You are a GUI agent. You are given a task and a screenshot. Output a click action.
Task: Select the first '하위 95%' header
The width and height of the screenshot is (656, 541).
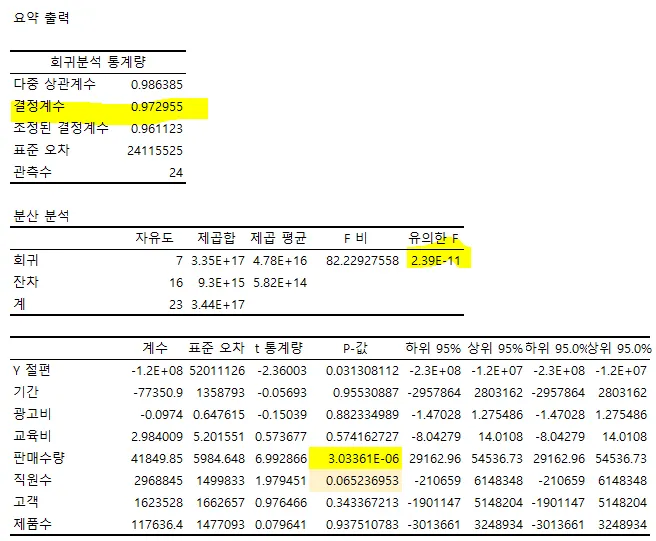point(433,348)
